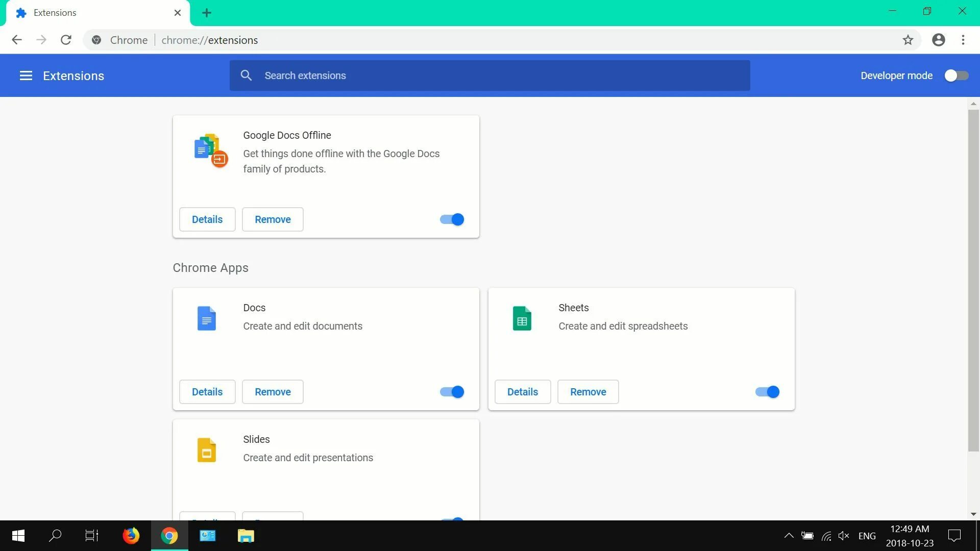Click the Slides app icon

pyautogui.click(x=206, y=450)
